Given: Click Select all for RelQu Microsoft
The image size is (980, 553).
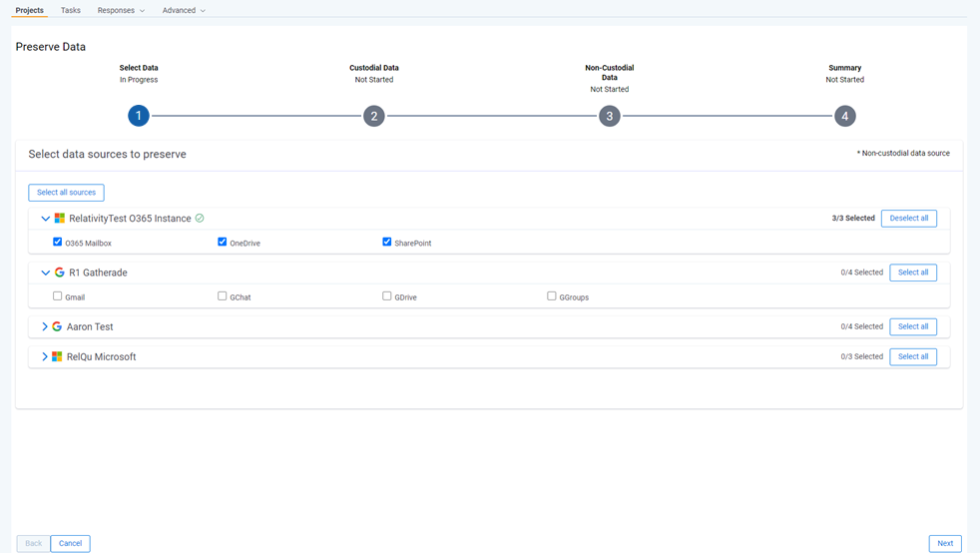Looking at the screenshot, I should (913, 356).
